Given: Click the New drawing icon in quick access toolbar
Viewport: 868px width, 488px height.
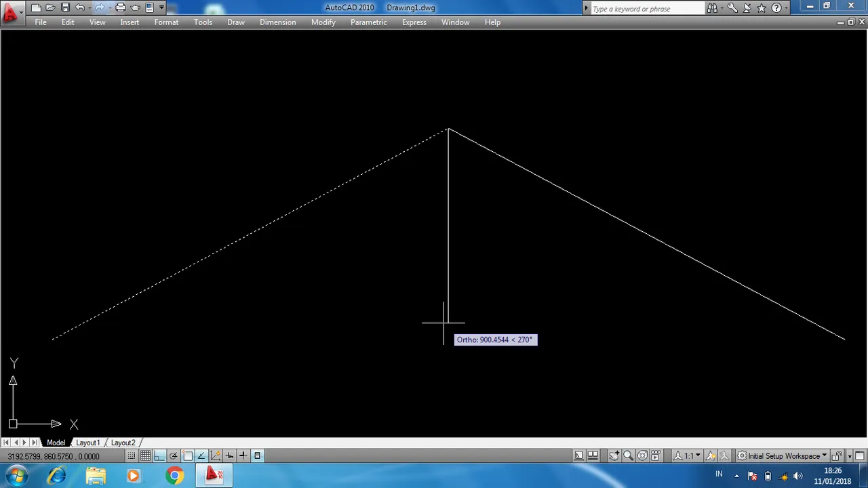Looking at the screenshot, I should pyautogui.click(x=36, y=7).
